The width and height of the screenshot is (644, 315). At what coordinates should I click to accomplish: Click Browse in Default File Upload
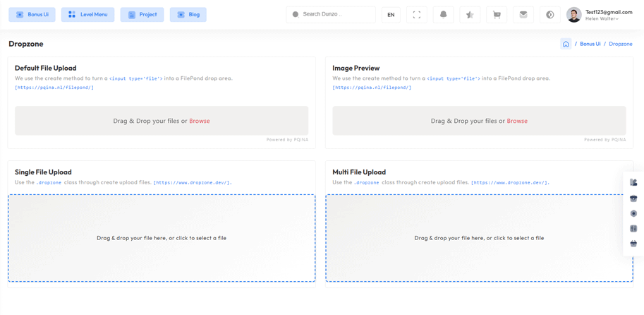coord(200,121)
